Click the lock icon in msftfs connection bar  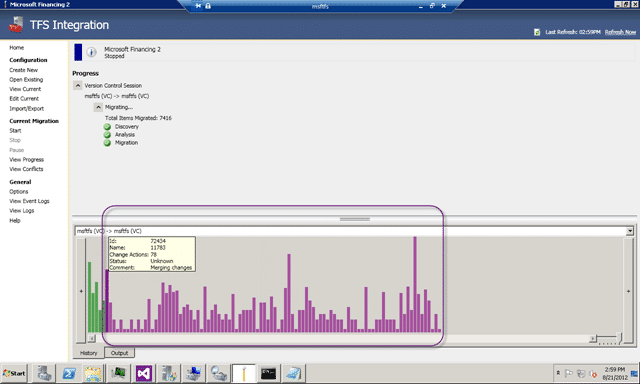click(x=208, y=6)
